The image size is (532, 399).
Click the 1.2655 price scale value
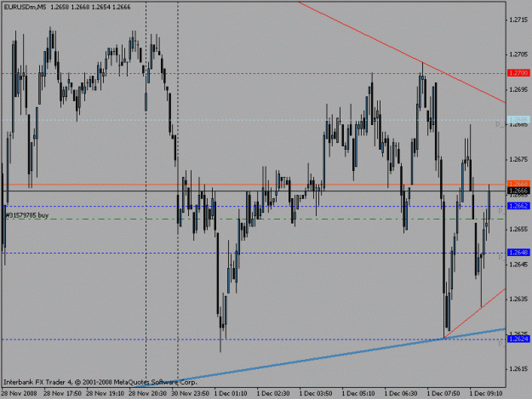click(x=518, y=230)
